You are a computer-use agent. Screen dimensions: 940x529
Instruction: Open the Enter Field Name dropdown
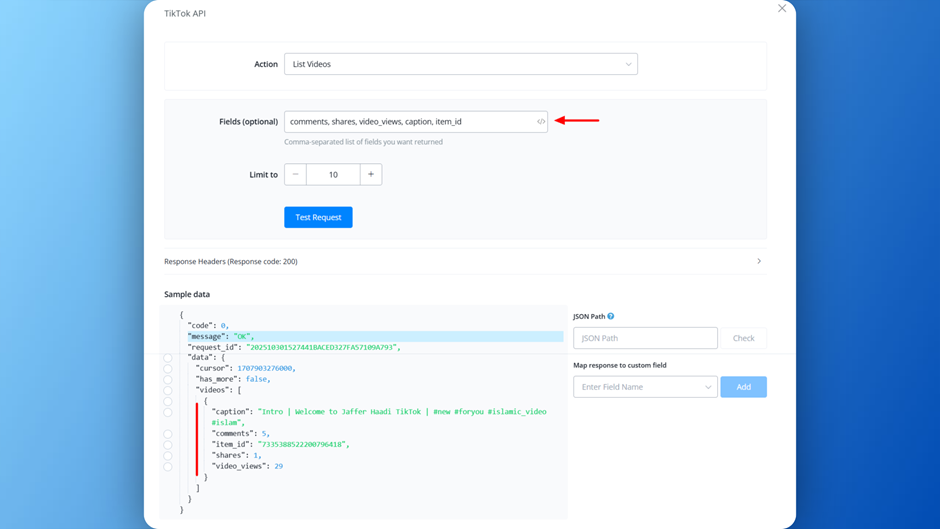tap(645, 387)
